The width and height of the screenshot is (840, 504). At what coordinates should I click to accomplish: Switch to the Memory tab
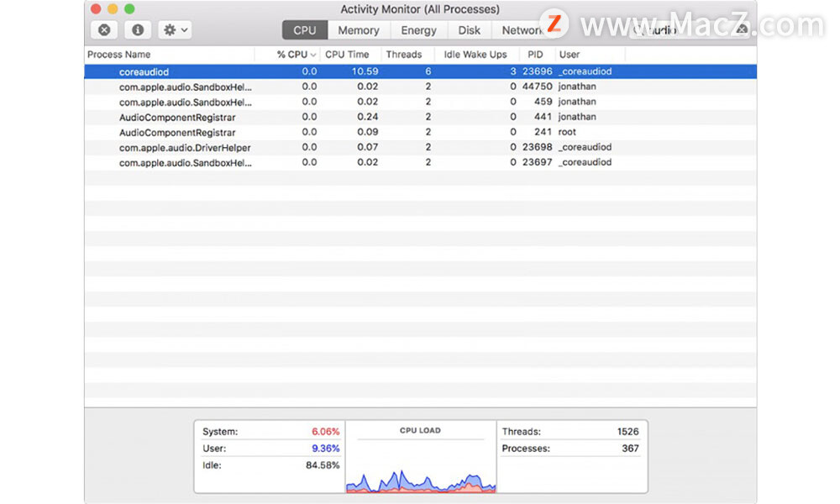[359, 30]
